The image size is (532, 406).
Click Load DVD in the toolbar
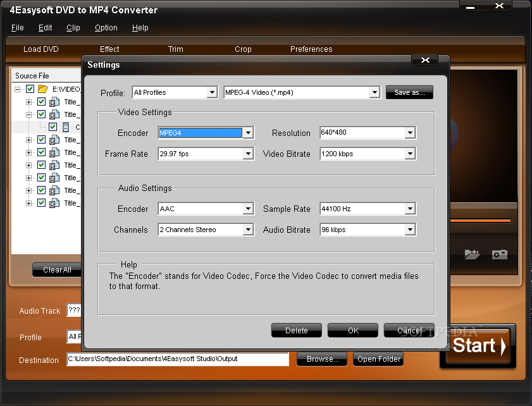[x=40, y=49]
